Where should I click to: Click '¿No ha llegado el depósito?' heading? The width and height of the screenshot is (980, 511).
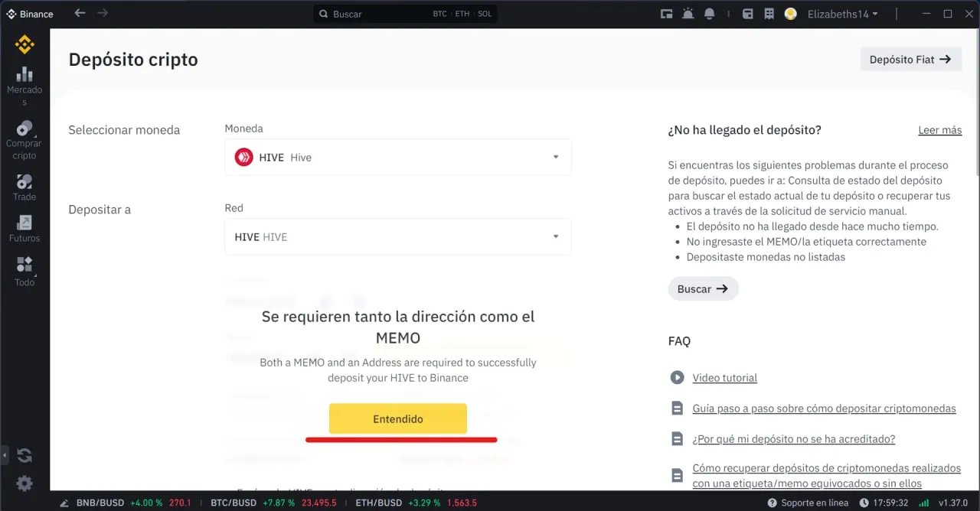coord(745,130)
